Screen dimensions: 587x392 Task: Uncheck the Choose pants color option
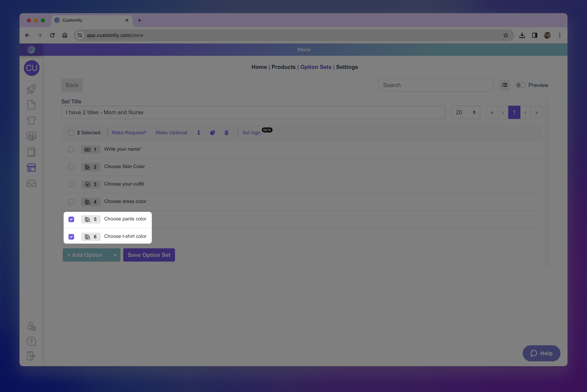(x=71, y=219)
